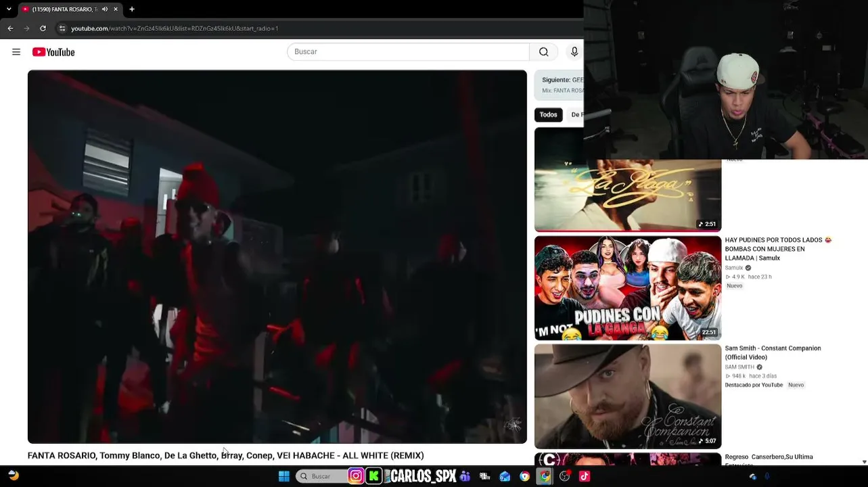Viewport: 868px width, 487px height.
Task: Click the Nuevo badge under Samulx
Action: pyautogui.click(x=735, y=286)
